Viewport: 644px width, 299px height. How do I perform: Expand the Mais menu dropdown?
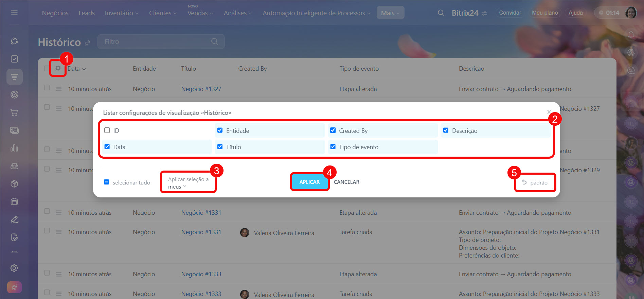click(x=390, y=13)
